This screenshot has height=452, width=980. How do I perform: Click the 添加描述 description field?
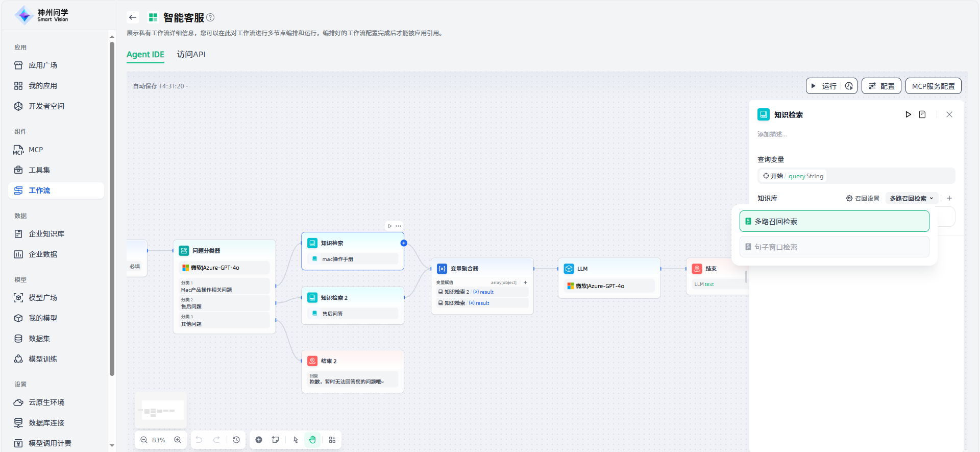pyautogui.click(x=772, y=134)
